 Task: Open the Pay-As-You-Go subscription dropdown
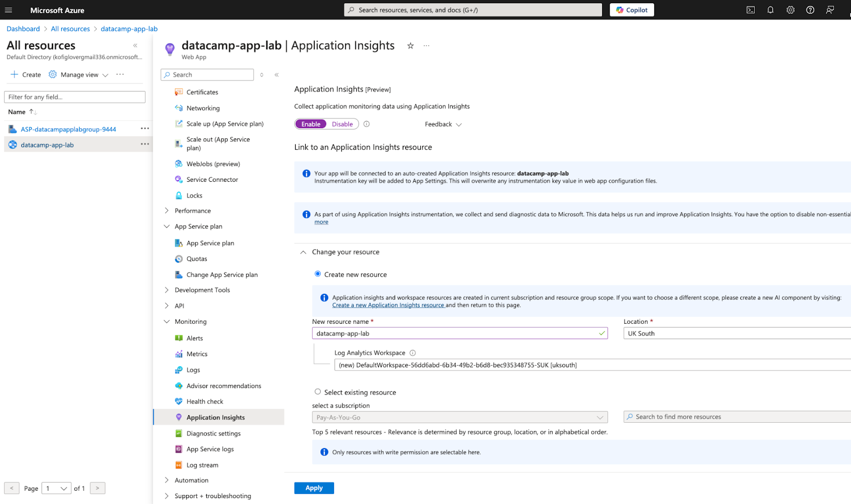[460, 417]
